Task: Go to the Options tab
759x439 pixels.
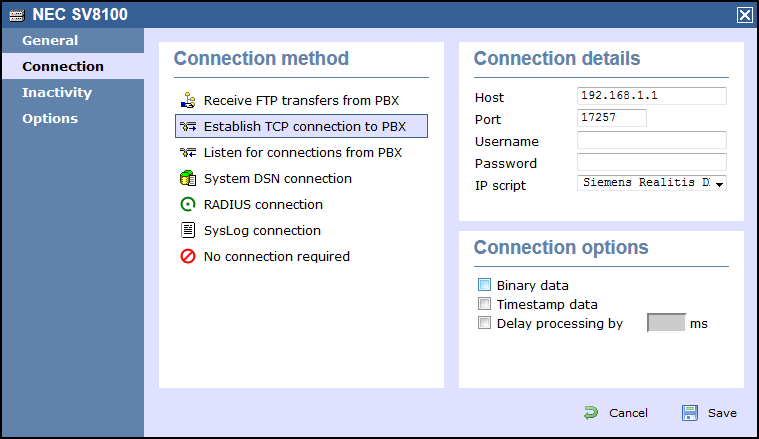Action: (50, 119)
